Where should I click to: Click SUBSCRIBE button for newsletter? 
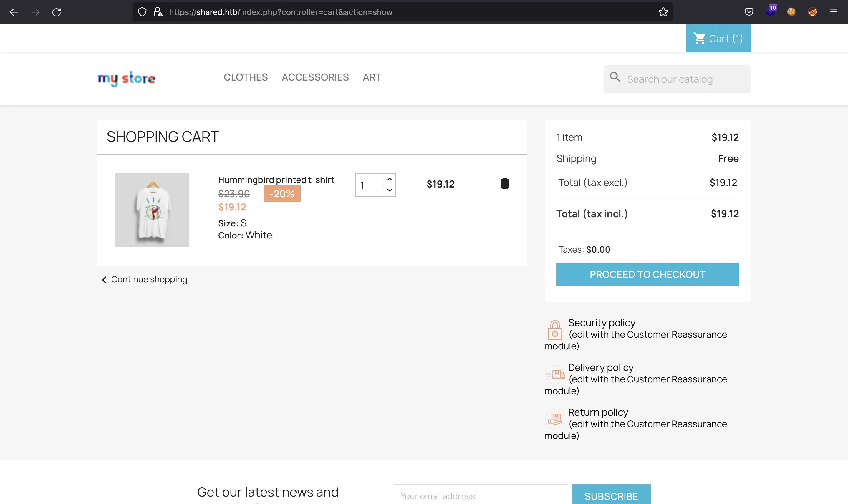[612, 496]
